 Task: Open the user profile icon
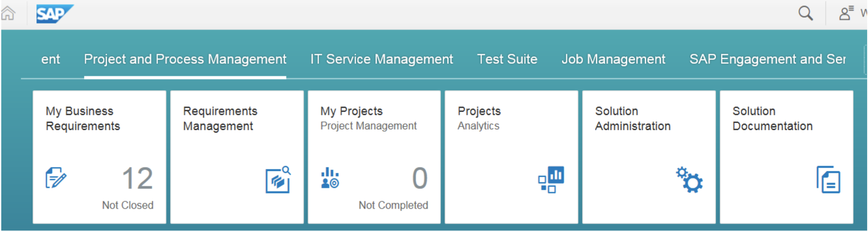[846, 13]
